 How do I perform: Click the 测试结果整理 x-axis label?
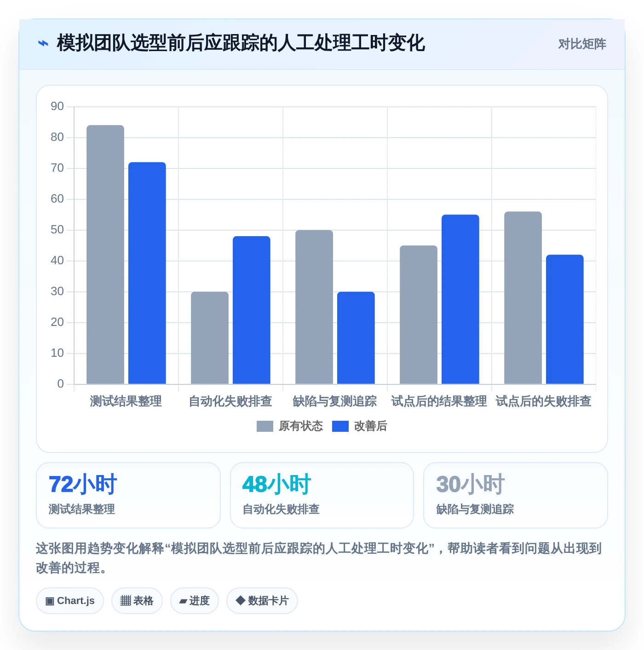click(126, 401)
